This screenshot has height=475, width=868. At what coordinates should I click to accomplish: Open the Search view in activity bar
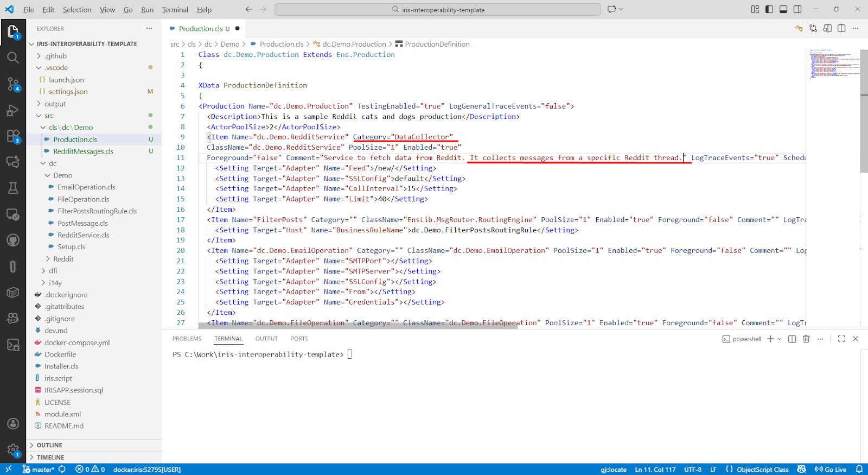[x=13, y=58]
